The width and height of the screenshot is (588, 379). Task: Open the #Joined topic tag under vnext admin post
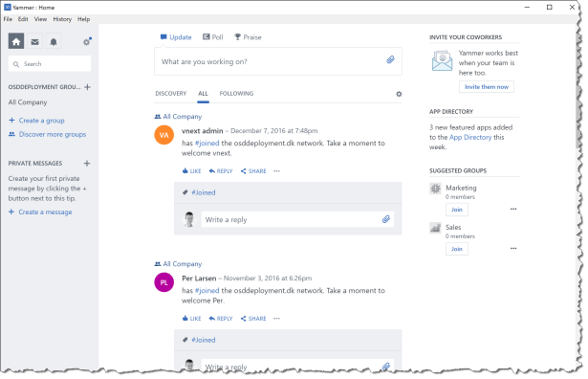(x=204, y=192)
